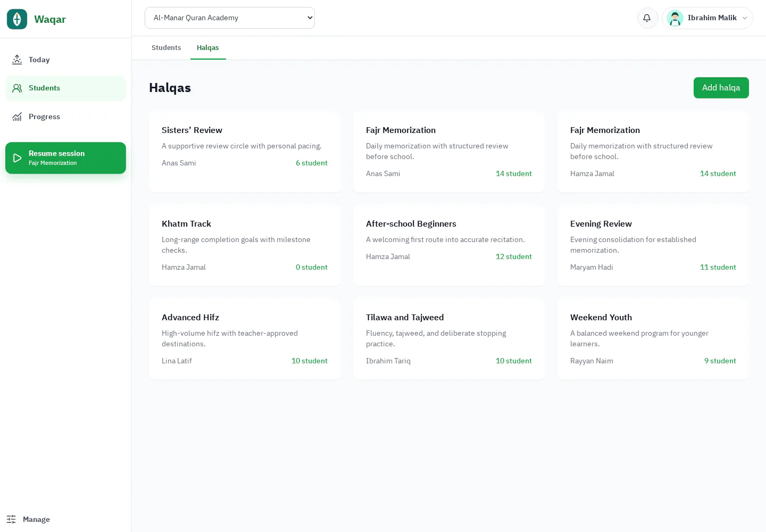Click Hamza Jamal on Khatm Track card
This screenshot has height=532, width=766.
click(x=184, y=267)
